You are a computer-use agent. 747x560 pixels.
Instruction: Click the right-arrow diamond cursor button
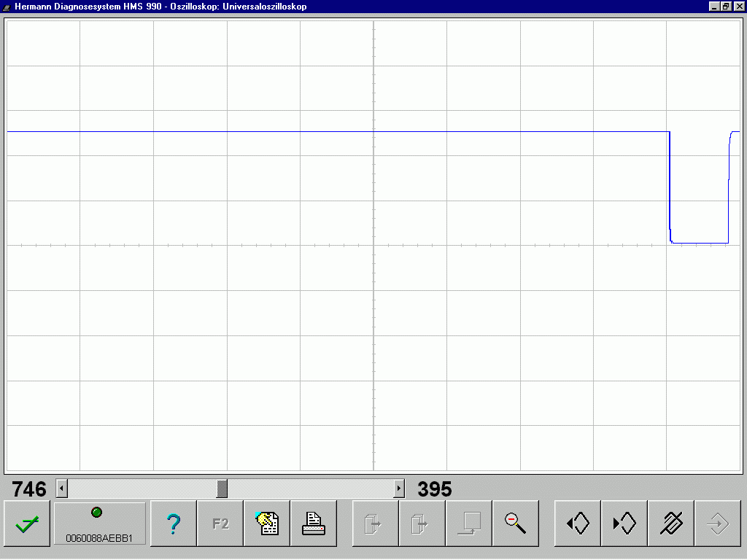click(x=624, y=524)
